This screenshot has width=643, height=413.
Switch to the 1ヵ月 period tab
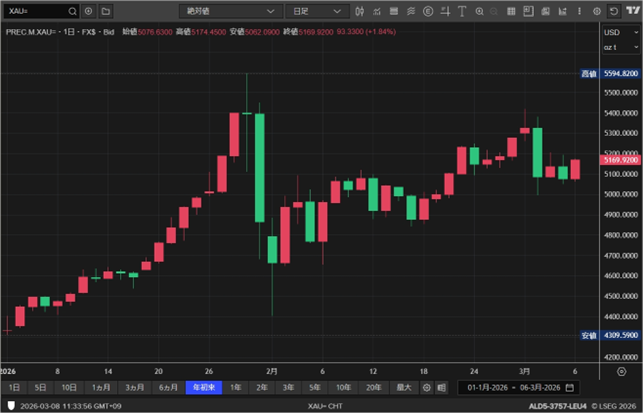click(101, 387)
